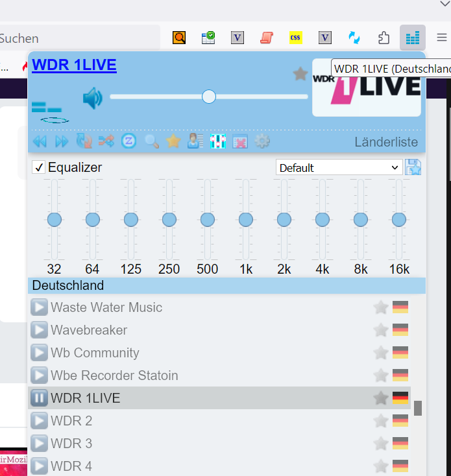Open the Default equalizer preset dropdown
This screenshot has width=451, height=476.
pos(339,167)
